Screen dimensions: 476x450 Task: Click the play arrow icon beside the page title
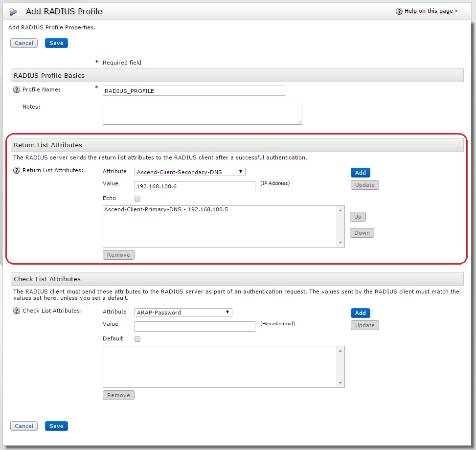(14, 12)
